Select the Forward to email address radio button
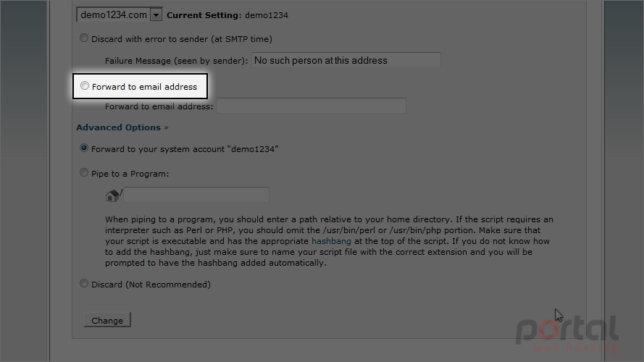The image size is (644, 362). coord(85,85)
